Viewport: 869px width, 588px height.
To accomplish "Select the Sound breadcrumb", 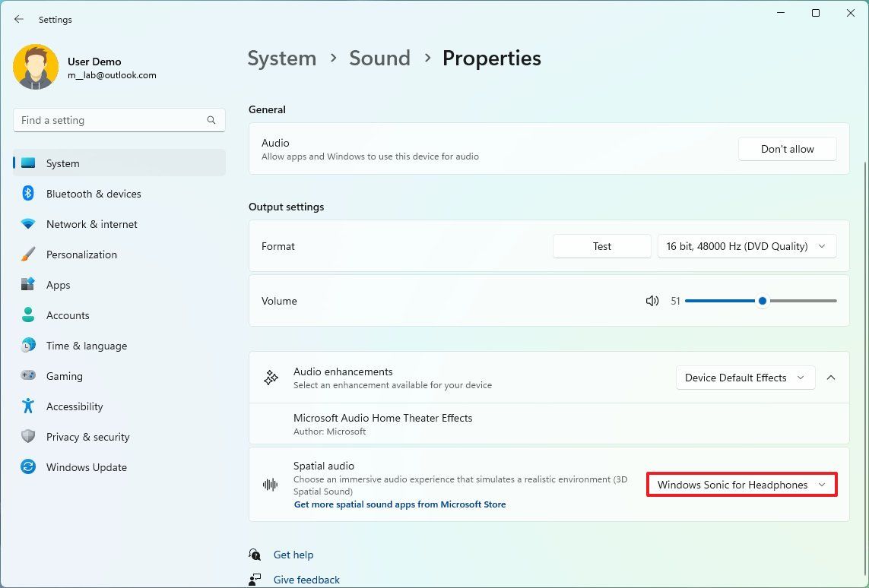I will pos(379,58).
